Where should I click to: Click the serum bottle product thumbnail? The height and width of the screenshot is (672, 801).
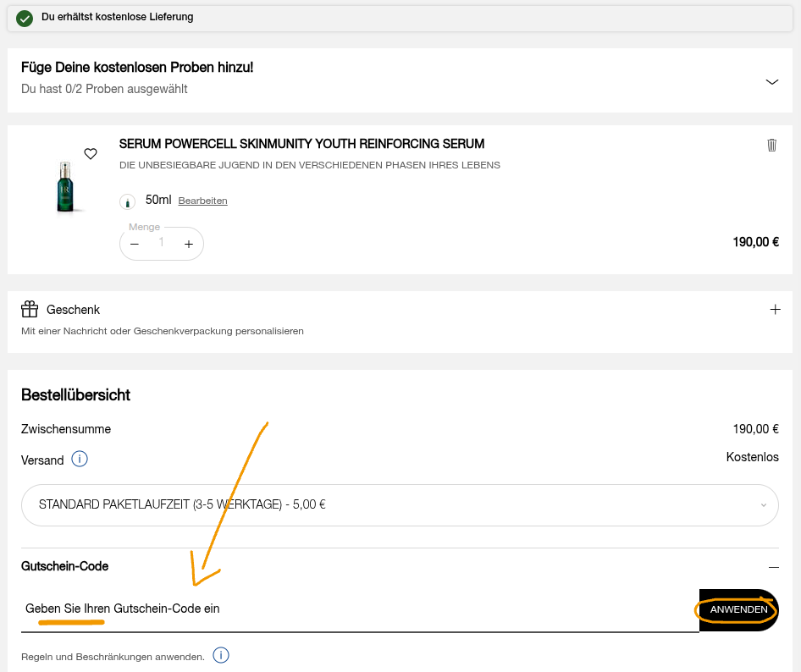coord(66,186)
